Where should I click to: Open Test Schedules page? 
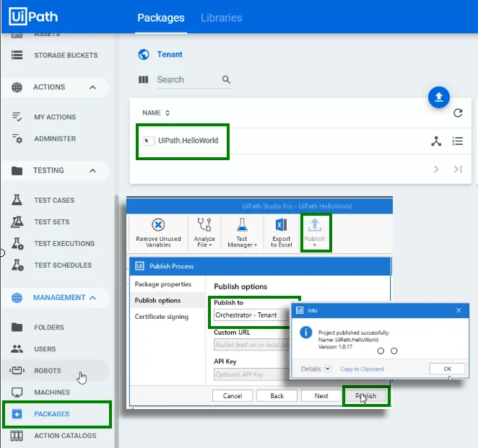point(63,265)
